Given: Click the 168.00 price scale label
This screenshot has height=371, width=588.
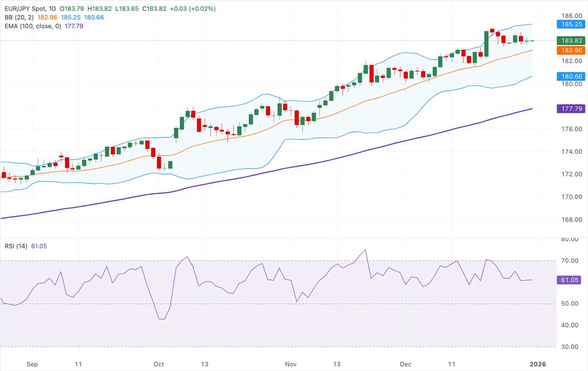Looking at the screenshot, I should [x=571, y=220].
